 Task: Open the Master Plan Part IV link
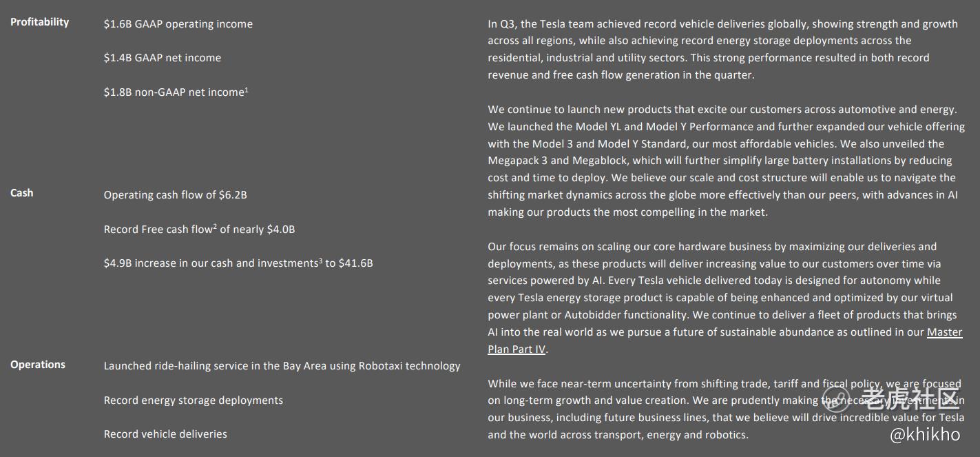coord(944,332)
